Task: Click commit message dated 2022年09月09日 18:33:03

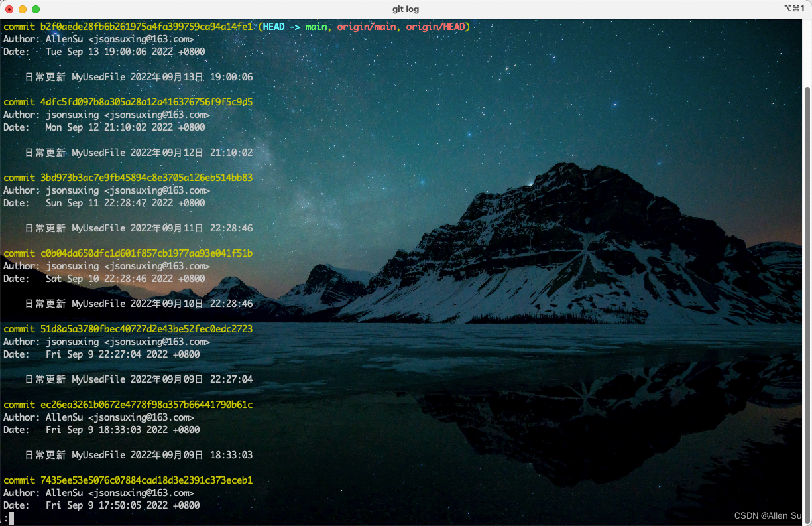Action: 139,455
